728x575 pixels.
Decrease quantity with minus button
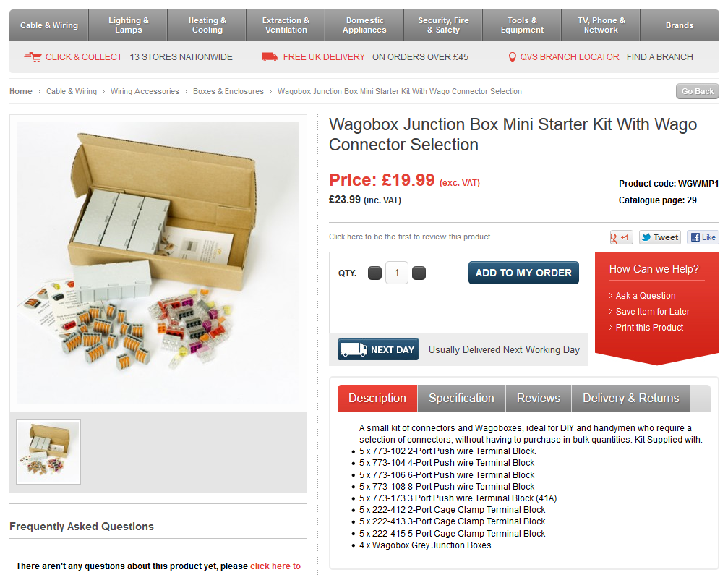(374, 273)
